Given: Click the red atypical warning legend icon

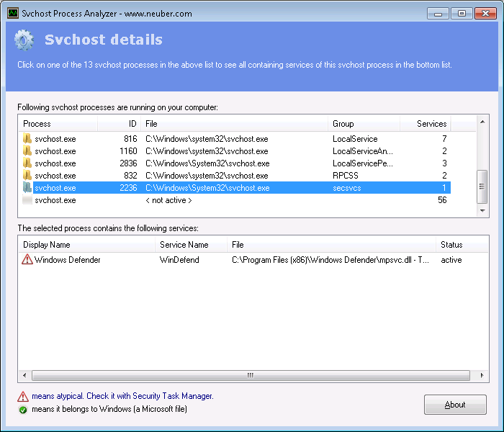Looking at the screenshot, I should coord(23,397).
